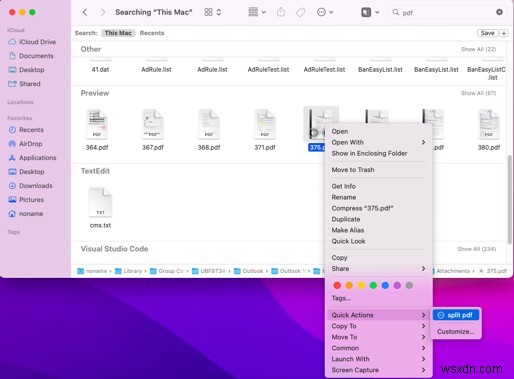Choose Customize… in the Quick Actions submenu
This screenshot has width=514, height=379.
[x=456, y=332]
